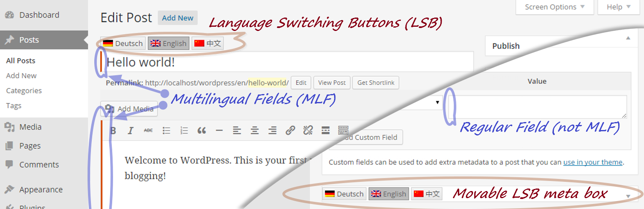Open the 'use in your theme' link
Screen dimensions: 644x209
point(593,162)
